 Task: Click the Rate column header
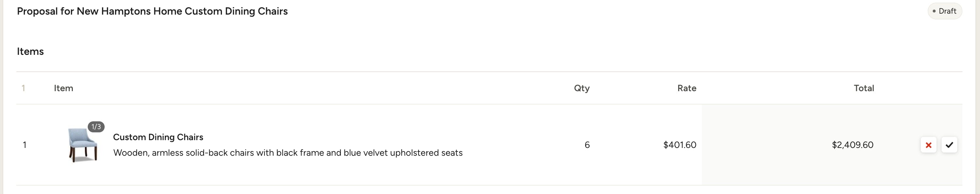click(x=687, y=89)
